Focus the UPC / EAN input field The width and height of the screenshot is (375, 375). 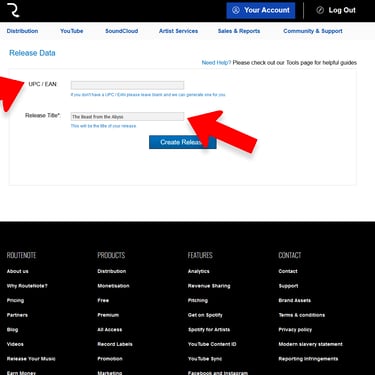[127, 85]
